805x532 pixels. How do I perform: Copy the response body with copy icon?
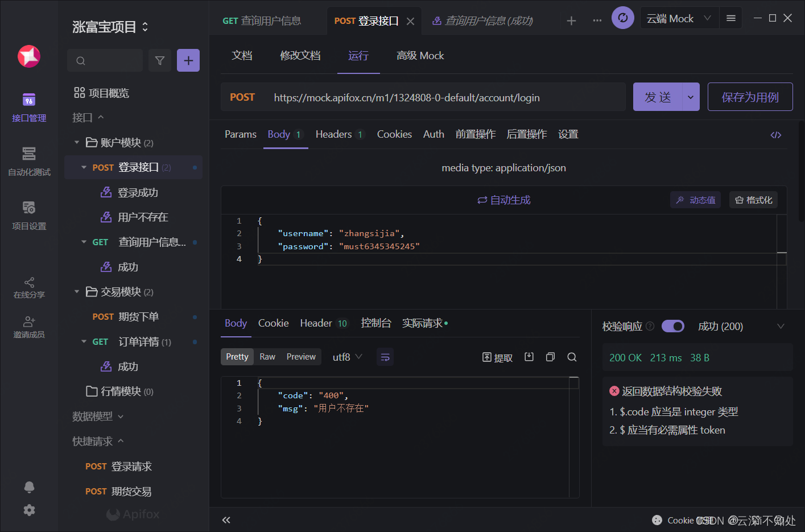pyautogui.click(x=550, y=357)
